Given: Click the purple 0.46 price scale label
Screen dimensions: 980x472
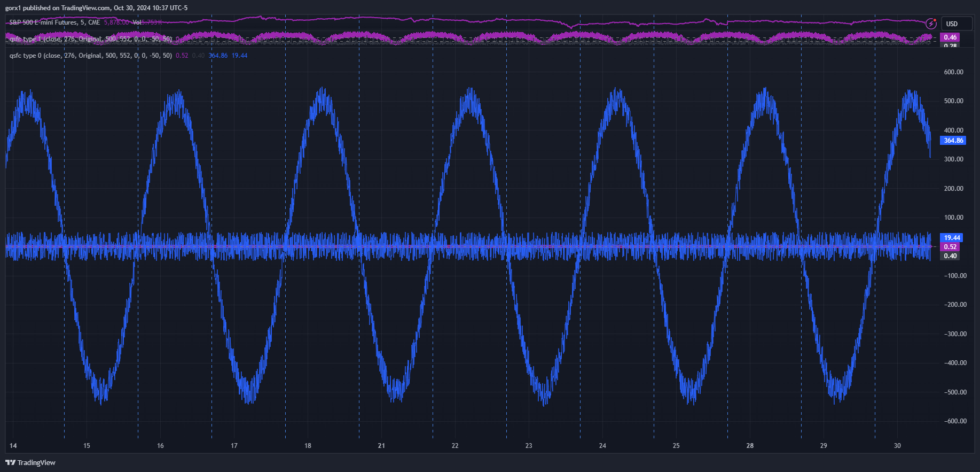Looking at the screenshot, I should tap(950, 37).
